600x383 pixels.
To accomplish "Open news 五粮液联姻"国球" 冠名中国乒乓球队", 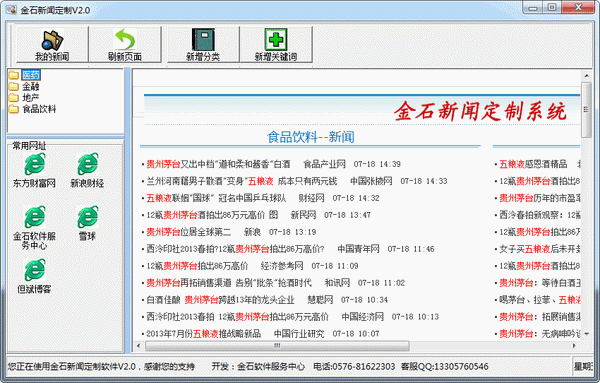I will click(216, 198).
